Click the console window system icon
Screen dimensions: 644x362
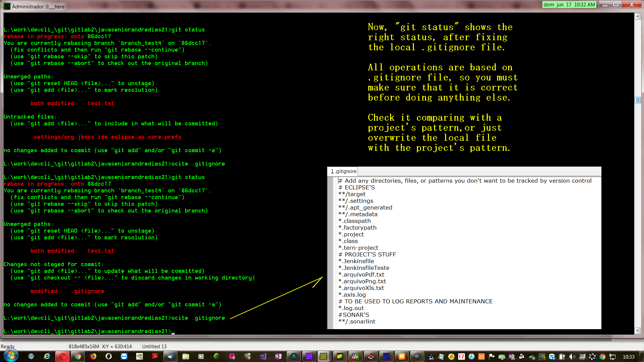tap(7, 6)
